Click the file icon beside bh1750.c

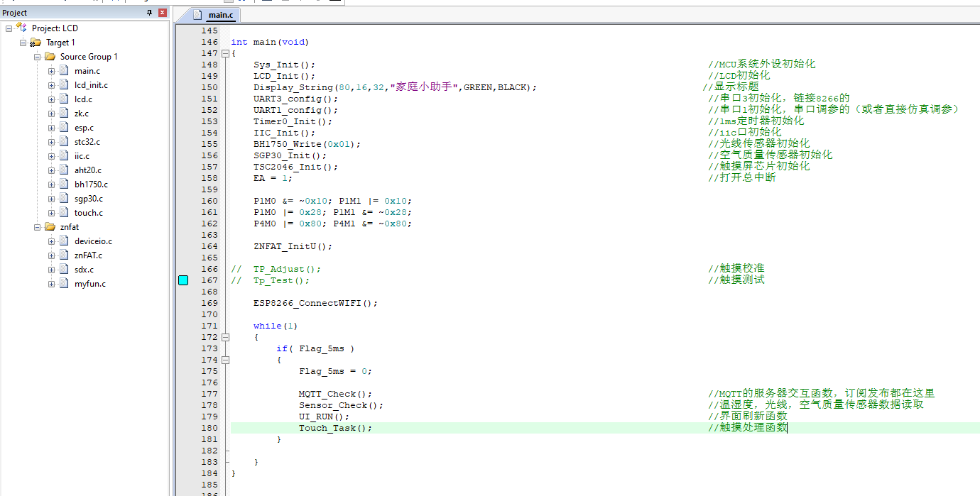(x=64, y=184)
